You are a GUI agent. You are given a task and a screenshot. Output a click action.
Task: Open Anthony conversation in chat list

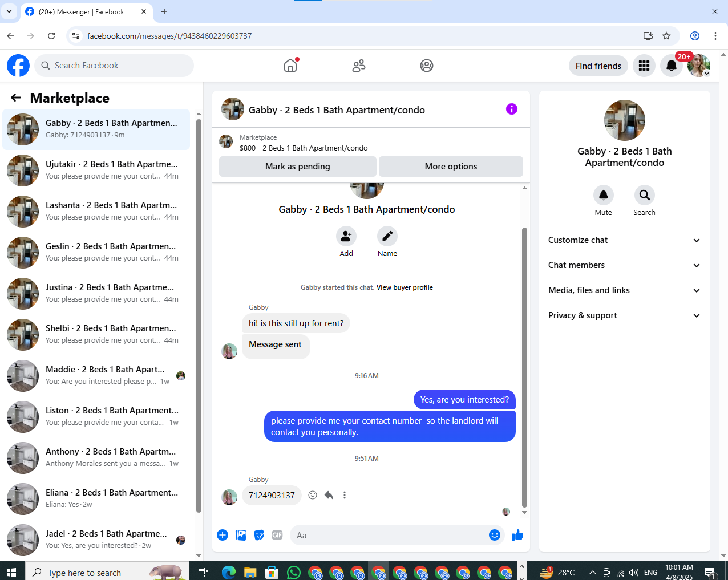[96, 458]
